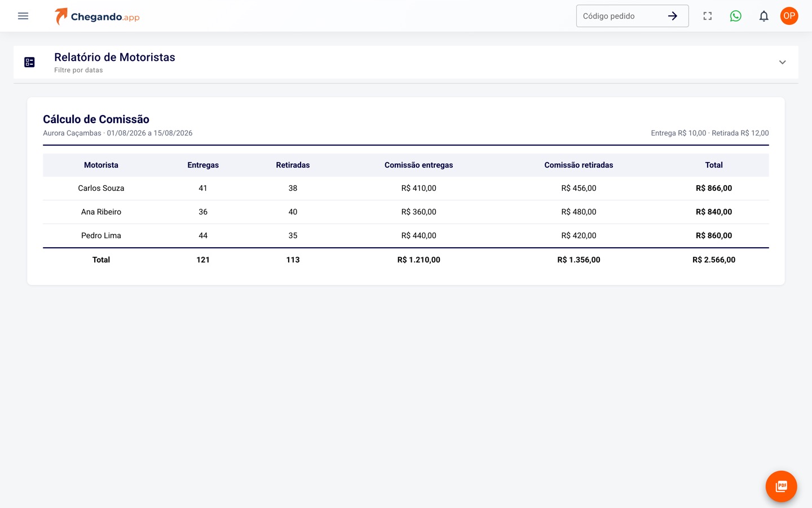The height and width of the screenshot is (508, 812).
Task: Click Ana Ribeiro's R$ 480,00 pickup commission
Action: pyautogui.click(x=579, y=212)
